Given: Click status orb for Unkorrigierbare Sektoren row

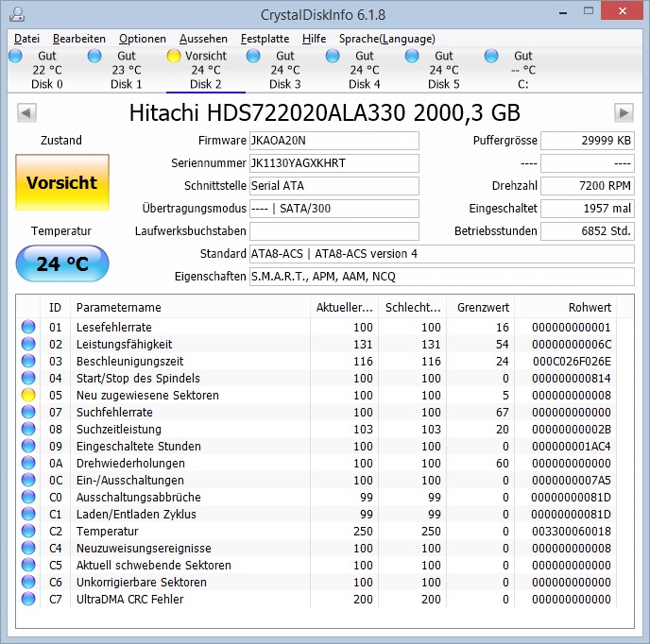Looking at the screenshot, I should (x=28, y=582).
